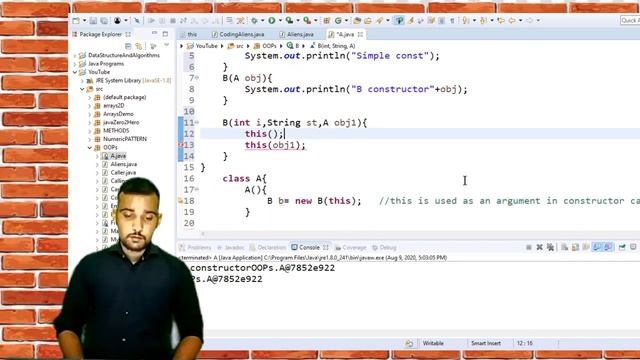The width and height of the screenshot is (640, 360).
Task: Select the javaZero2Hero package
Action: 121,122
